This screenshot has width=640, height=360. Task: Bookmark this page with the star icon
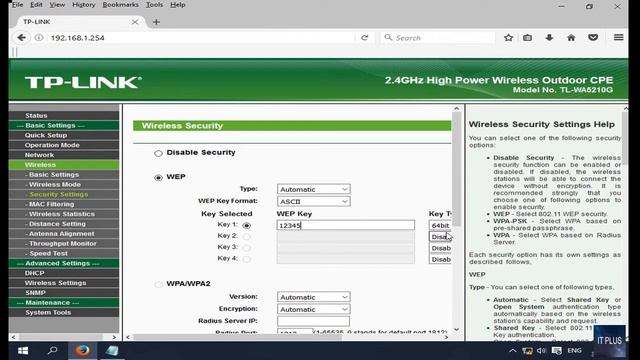[x=508, y=38]
